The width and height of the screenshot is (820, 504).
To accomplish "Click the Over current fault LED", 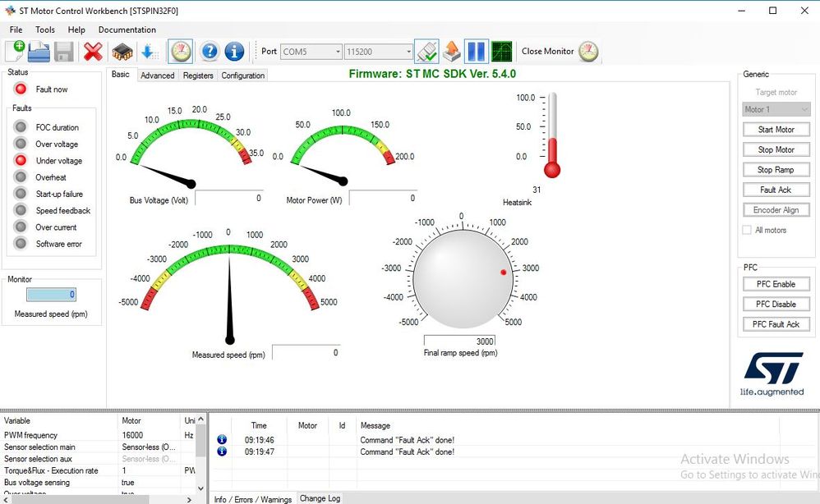I will 21,227.
